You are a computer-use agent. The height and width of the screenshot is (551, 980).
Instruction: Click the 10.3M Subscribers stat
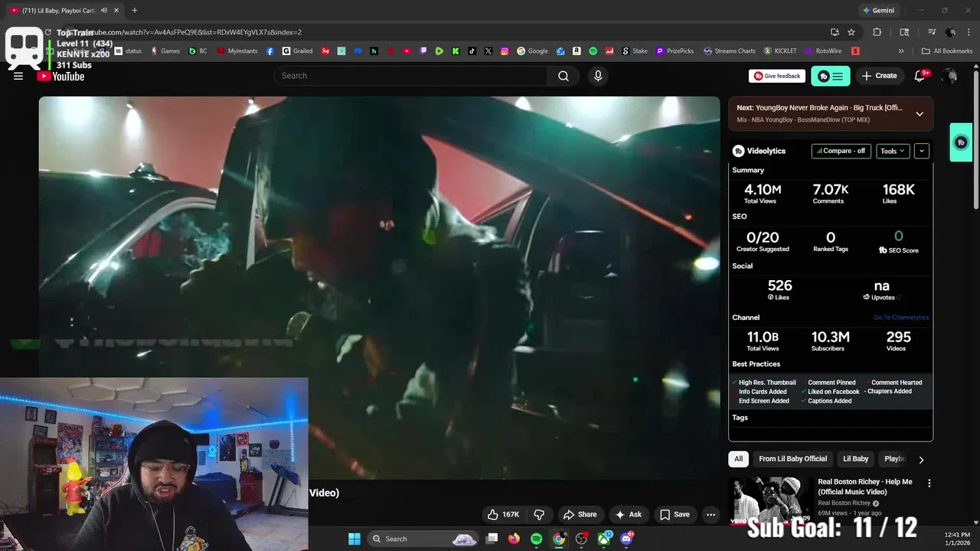point(830,341)
